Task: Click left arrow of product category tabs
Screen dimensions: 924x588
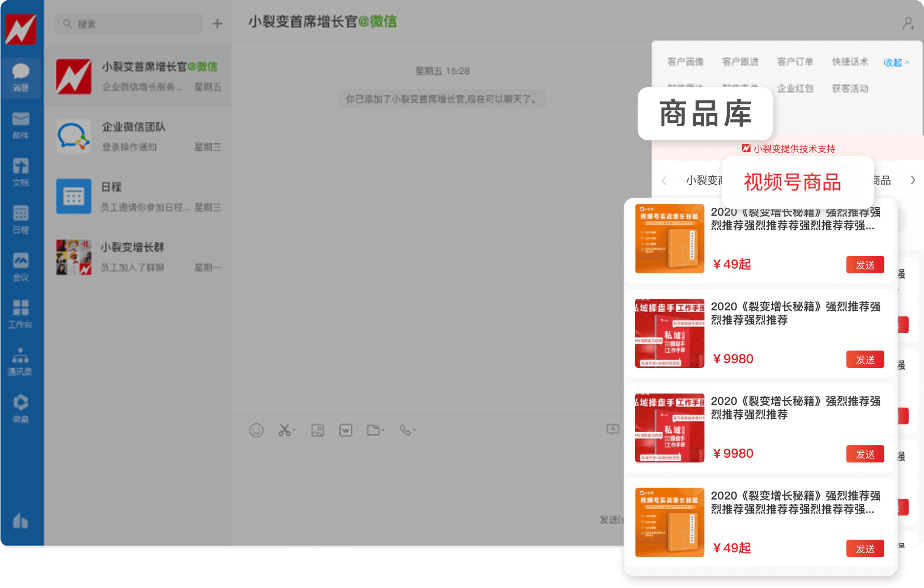Action: [664, 180]
